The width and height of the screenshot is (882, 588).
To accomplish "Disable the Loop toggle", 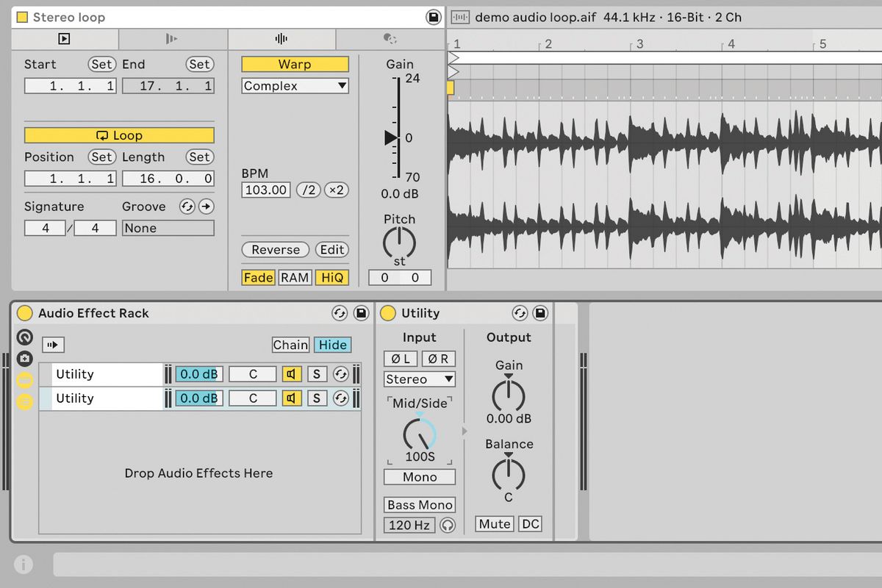I will (119, 135).
